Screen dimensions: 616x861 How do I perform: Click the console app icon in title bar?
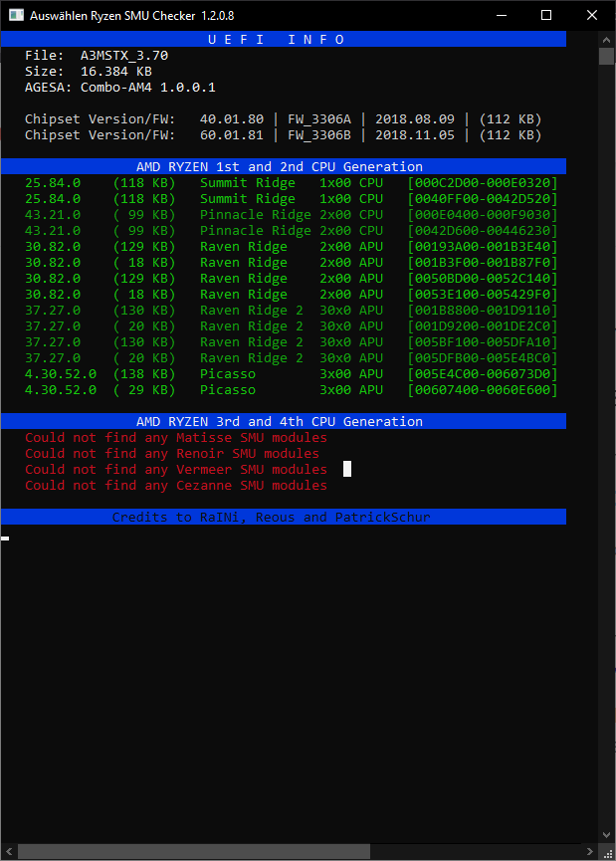(x=16, y=15)
